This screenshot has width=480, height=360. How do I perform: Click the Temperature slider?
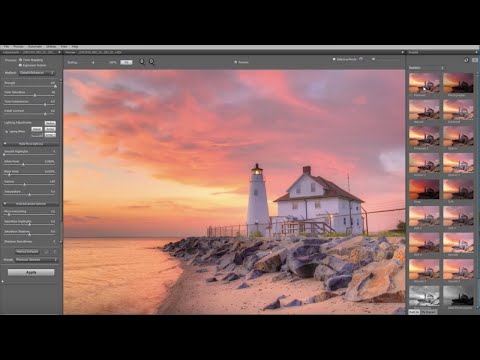click(x=30, y=194)
